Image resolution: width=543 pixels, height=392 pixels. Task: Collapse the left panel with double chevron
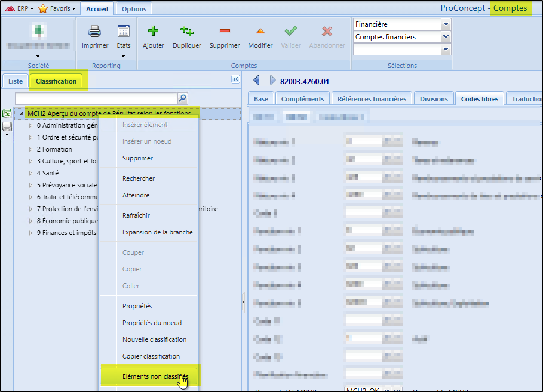click(235, 79)
